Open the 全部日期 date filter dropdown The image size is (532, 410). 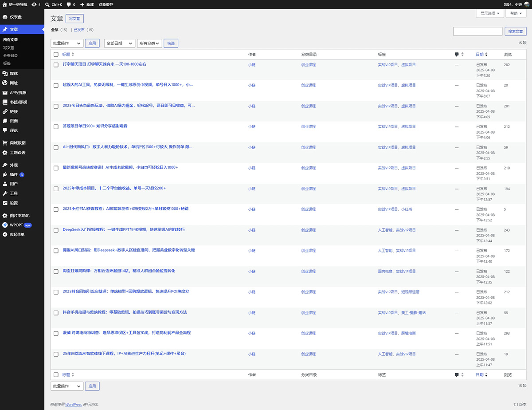click(119, 43)
